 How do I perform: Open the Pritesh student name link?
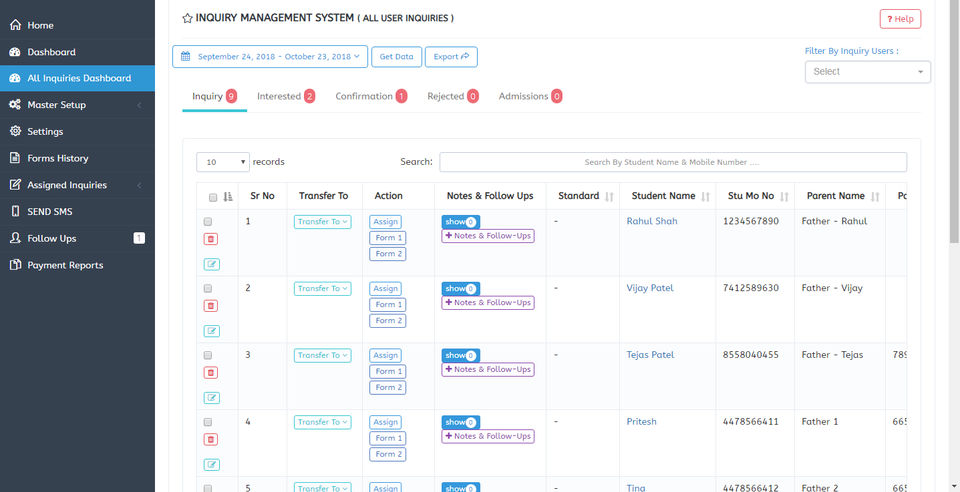point(641,422)
